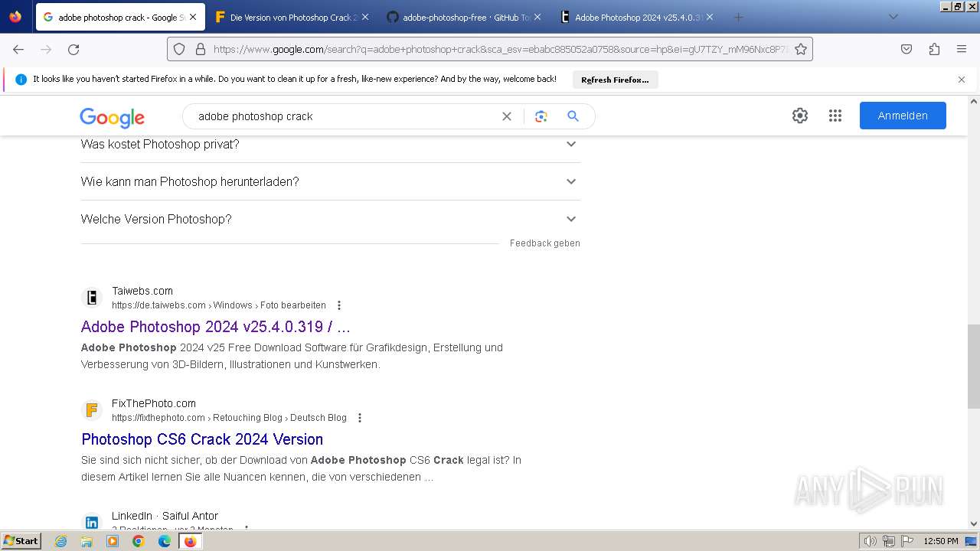Dismiss the Firefox refresh notification bar
980x551 pixels.
point(962,80)
